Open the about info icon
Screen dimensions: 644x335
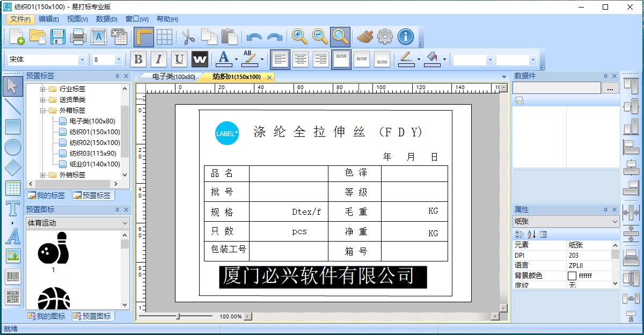point(406,37)
